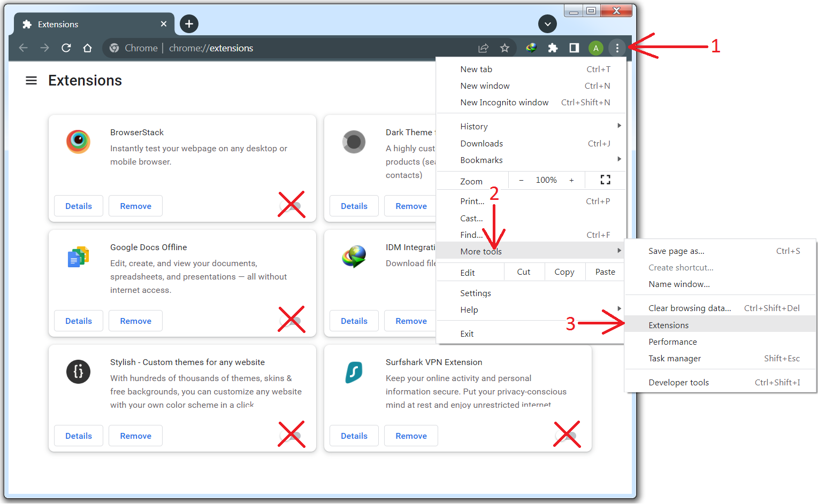Click Details for Stylish extension
818x504 pixels.
(x=78, y=435)
